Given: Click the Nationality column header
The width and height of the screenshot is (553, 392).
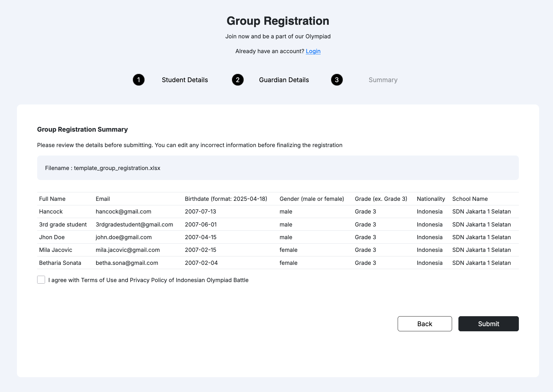Looking at the screenshot, I should click(431, 199).
